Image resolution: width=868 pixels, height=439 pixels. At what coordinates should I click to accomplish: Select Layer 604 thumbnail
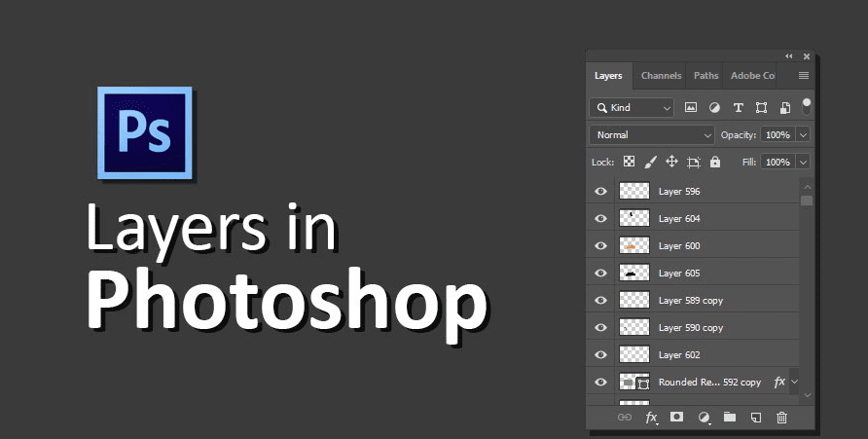point(633,218)
